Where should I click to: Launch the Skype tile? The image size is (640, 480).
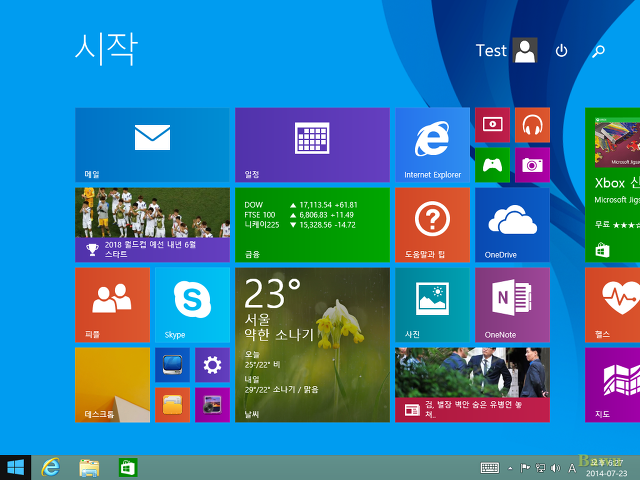pos(192,304)
